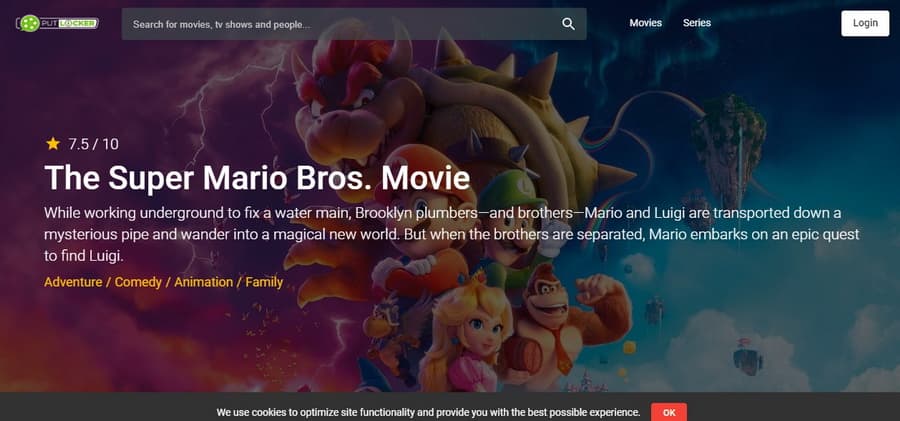Open The Super Mario Bros. Movie title
This screenshot has height=421, width=900.
[x=257, y=177]
